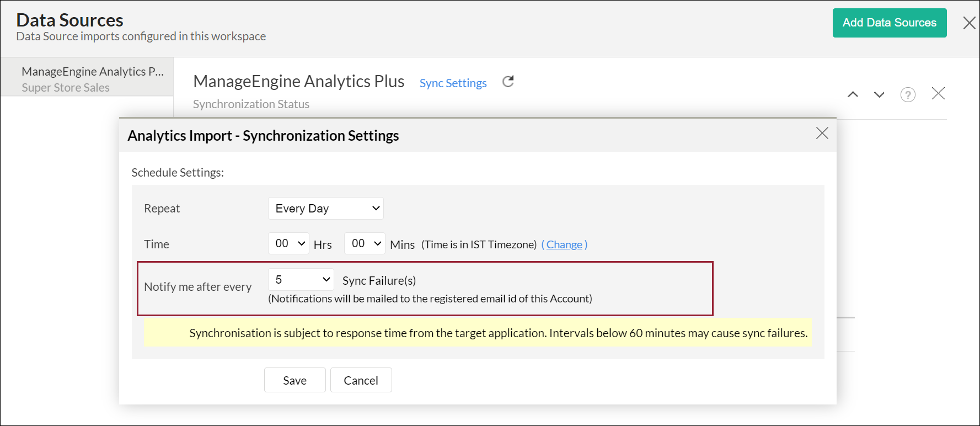This screenshot has width=980, height=426.
Task: Click the Synchronization Status subtitle
Action: click(x=251, y=104)
